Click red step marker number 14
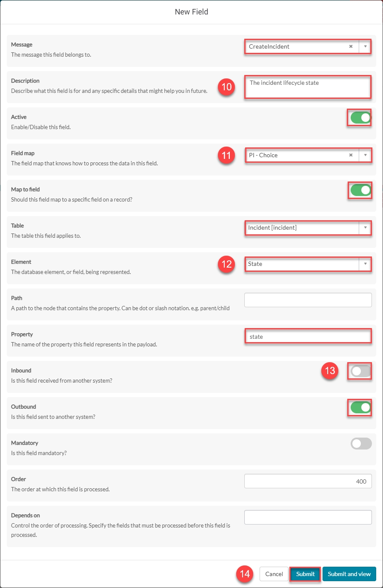 point(245,574)
